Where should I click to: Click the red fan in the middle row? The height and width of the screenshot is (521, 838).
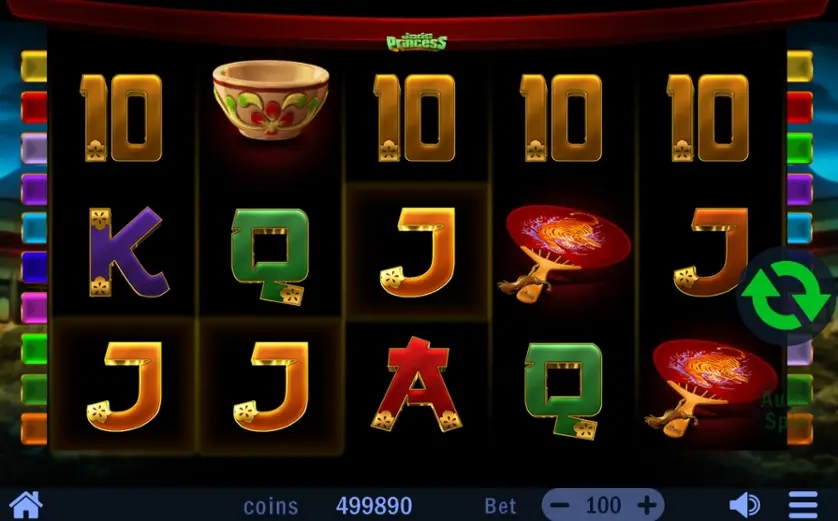click(563, 253)
